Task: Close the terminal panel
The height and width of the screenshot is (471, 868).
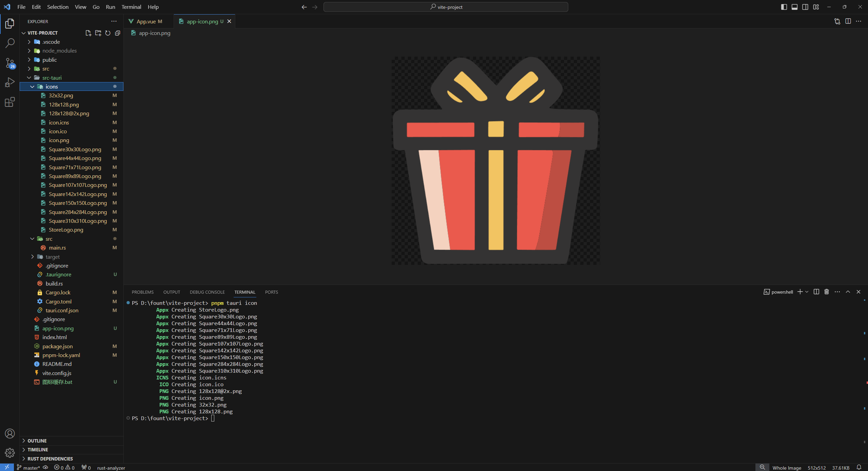Action: pyautogui.click(x=858, y=292)
